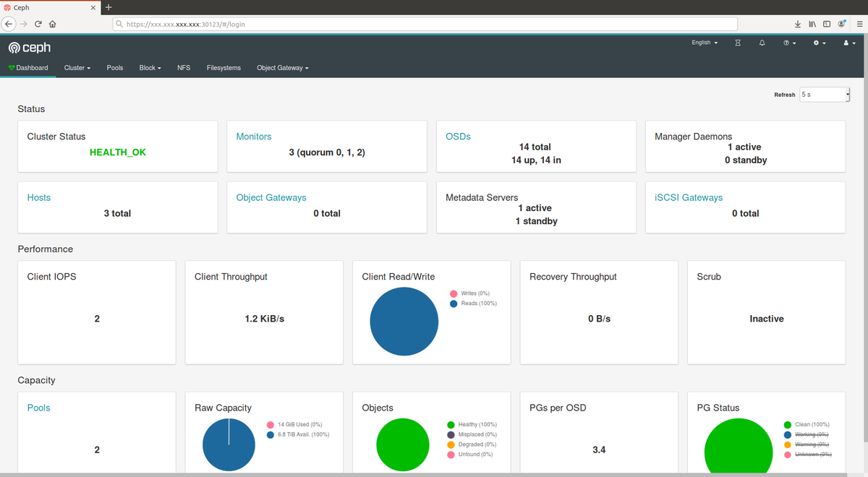
Task: Open the Monitors card link
Action: [x=254, y=137]
